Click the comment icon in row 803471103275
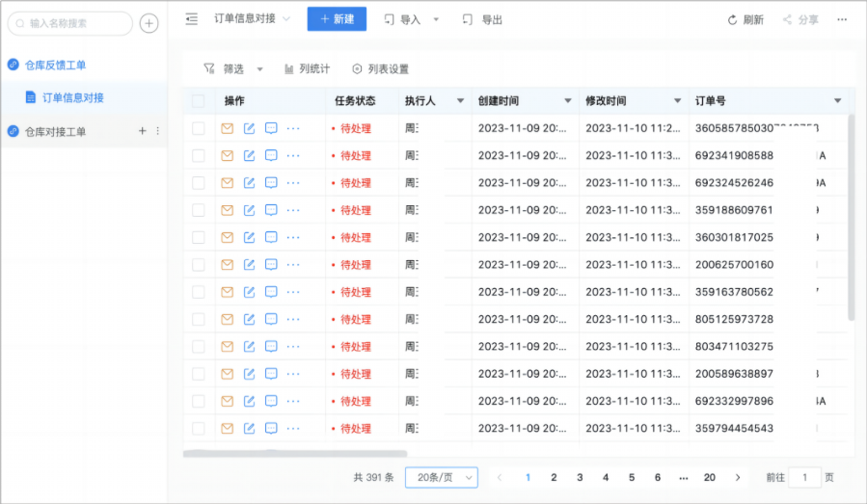Image resolution: width=867 pixels, height=504 pixels. coord(271,347)
